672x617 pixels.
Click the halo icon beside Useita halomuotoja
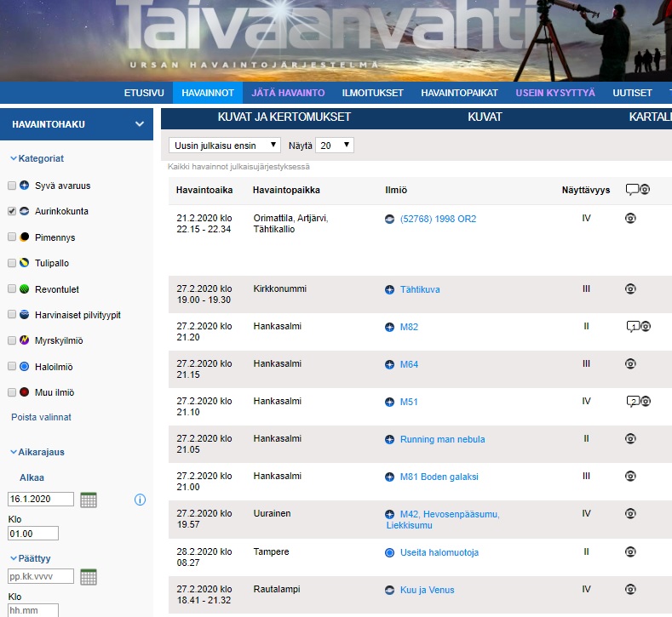[x=390, y=552]
